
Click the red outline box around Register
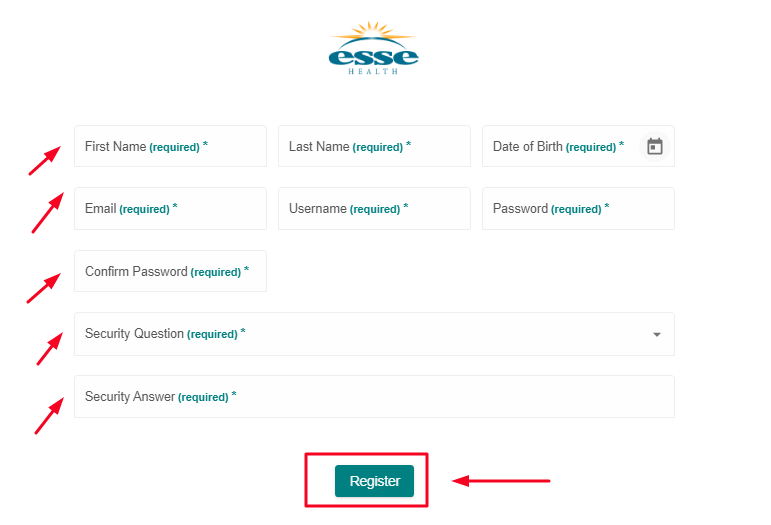click(366, 480)
